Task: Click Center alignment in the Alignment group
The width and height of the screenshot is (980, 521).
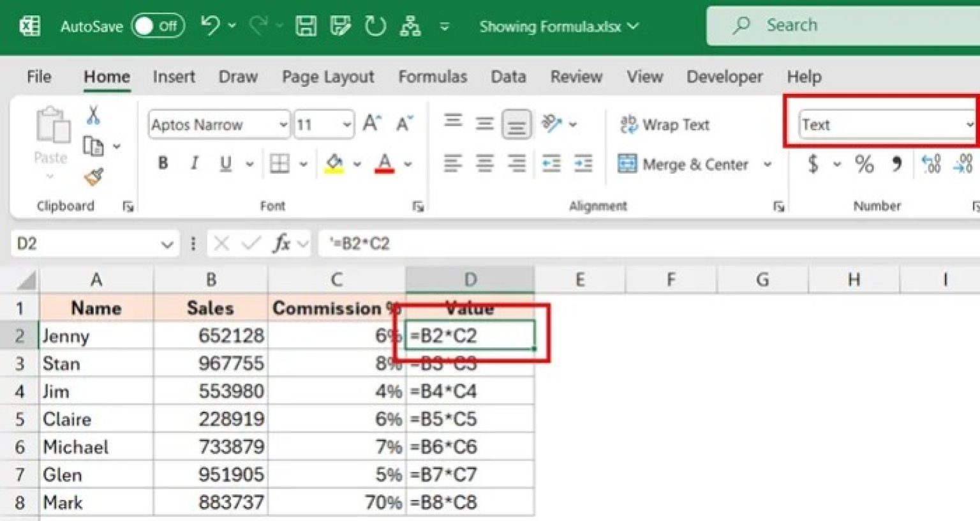Action: click(484, 163)
